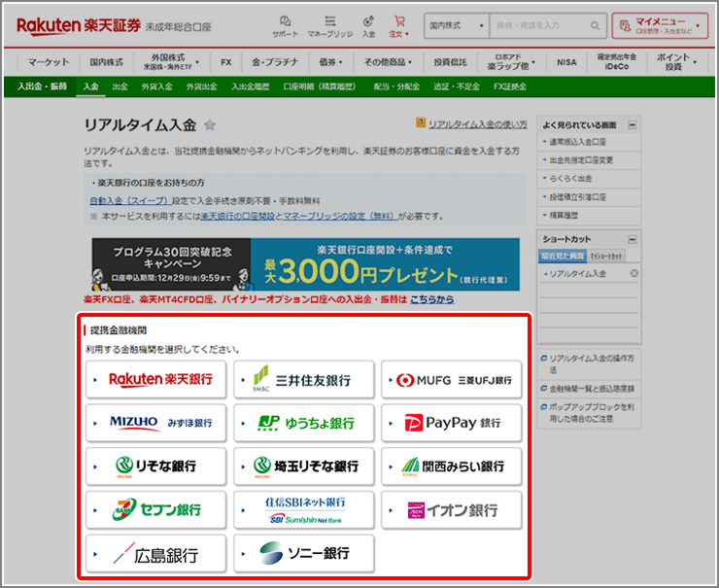The width and height of the screenshot is (719, 588).
Task: Open the FX menu
Action: (226, 62)
